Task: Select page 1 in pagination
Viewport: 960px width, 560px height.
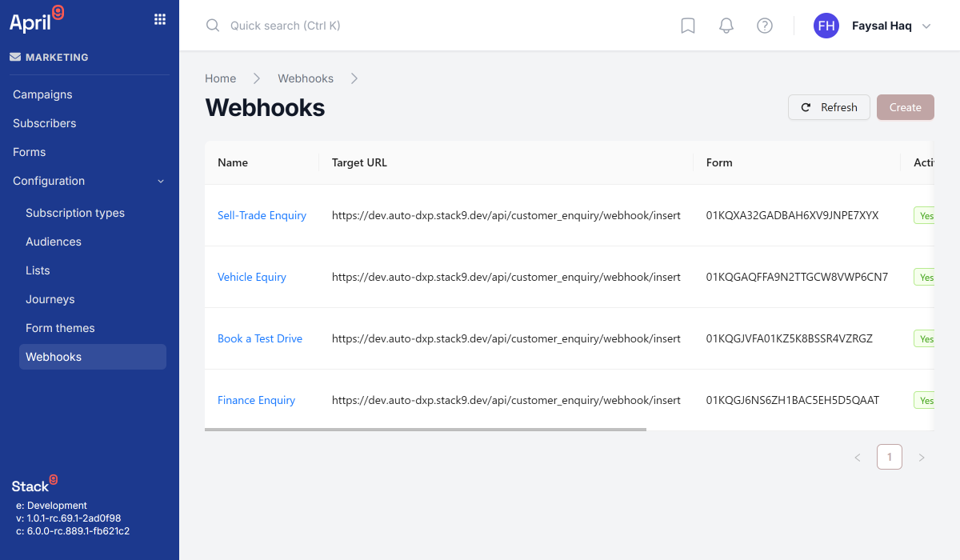Action: click(x=890, y=458)
